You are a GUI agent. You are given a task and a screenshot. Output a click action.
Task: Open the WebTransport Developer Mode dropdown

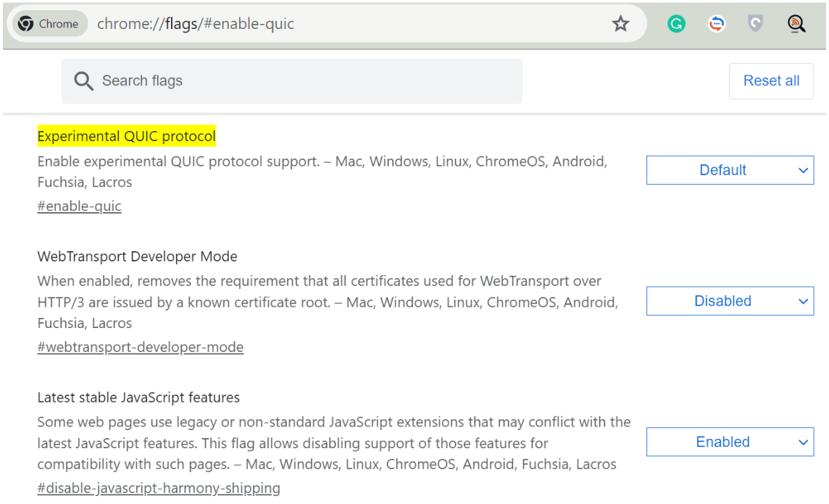pos(730,301)
